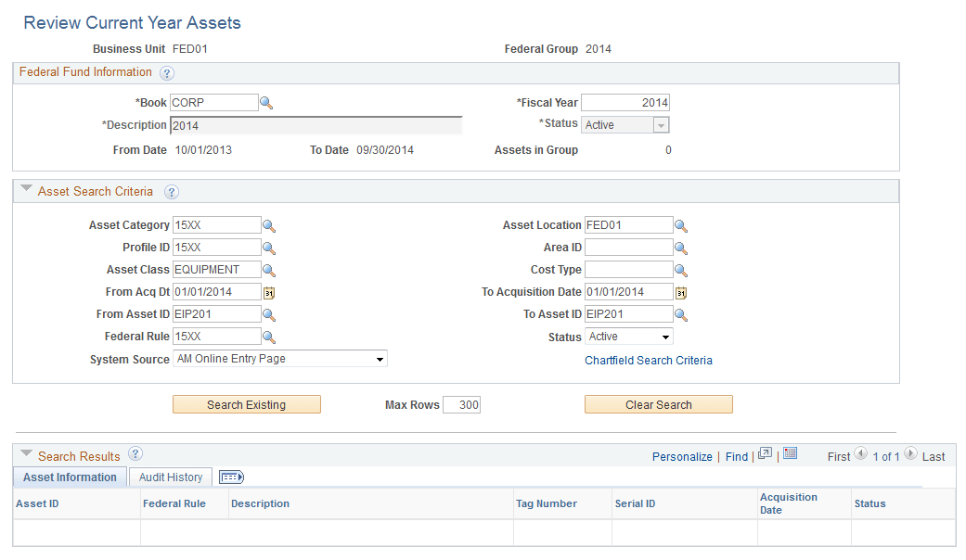Open the Asset Category lookup
Image resolution: width=966 pixels, height=560 pixels.
click(269, 224)
